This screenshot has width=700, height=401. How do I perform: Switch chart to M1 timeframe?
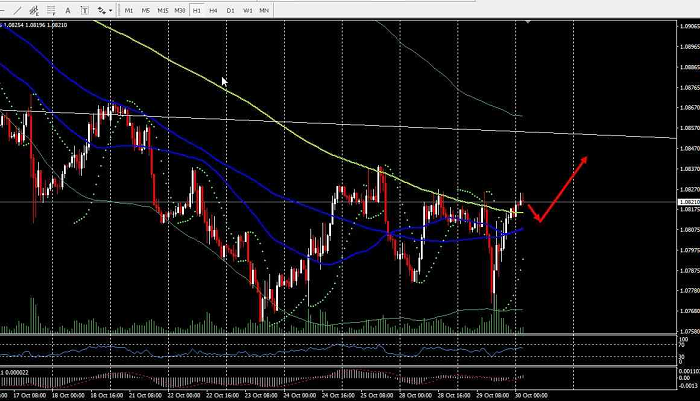point(129,10)
